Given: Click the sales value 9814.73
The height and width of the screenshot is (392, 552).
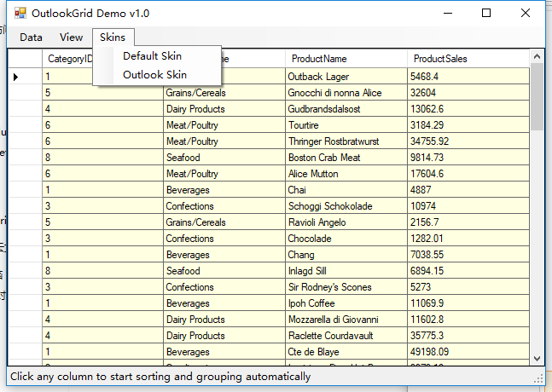Looking at the screenshot, I should pyautogui.click(x=468, y=157).
